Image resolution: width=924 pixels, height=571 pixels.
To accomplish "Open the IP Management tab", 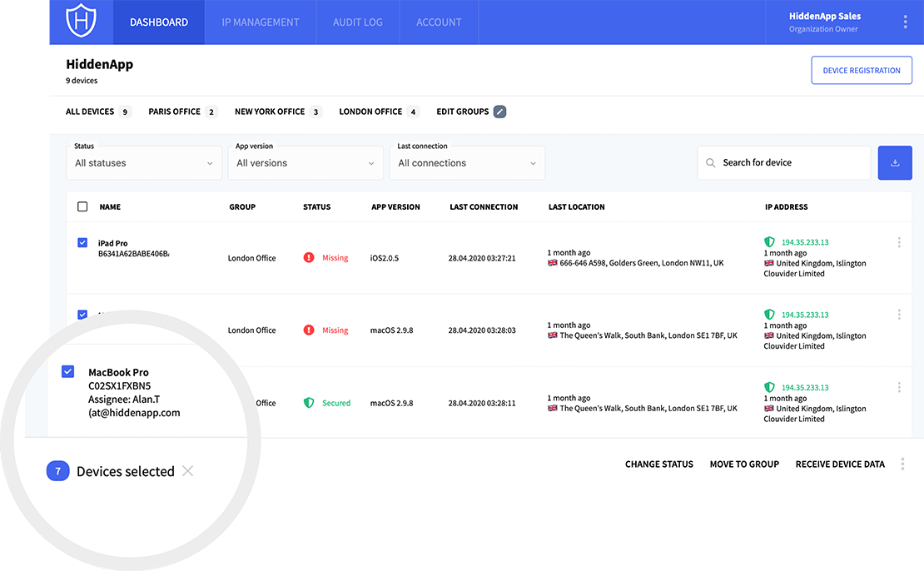I will click(x=261, y=22).
